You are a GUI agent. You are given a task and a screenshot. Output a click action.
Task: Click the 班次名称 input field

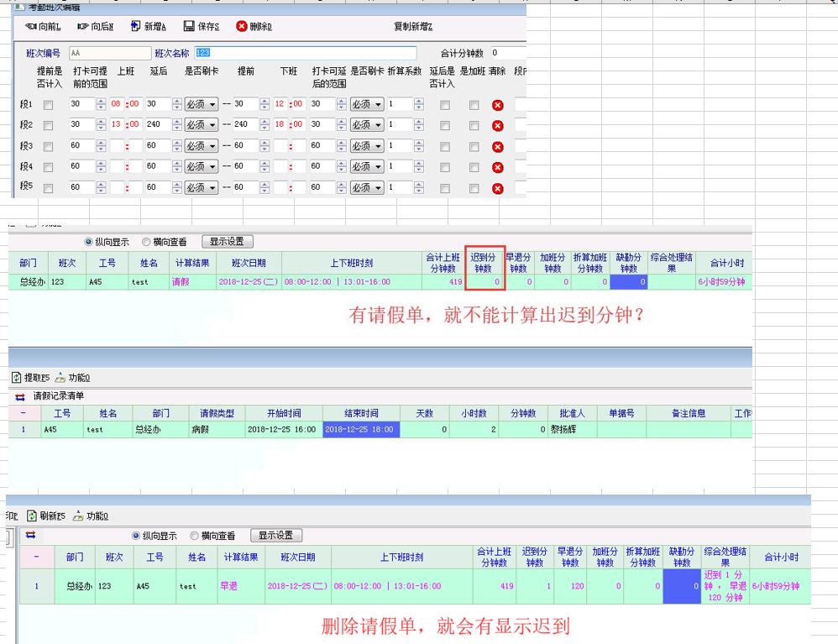pyautogui.click(x=306, y=53)
